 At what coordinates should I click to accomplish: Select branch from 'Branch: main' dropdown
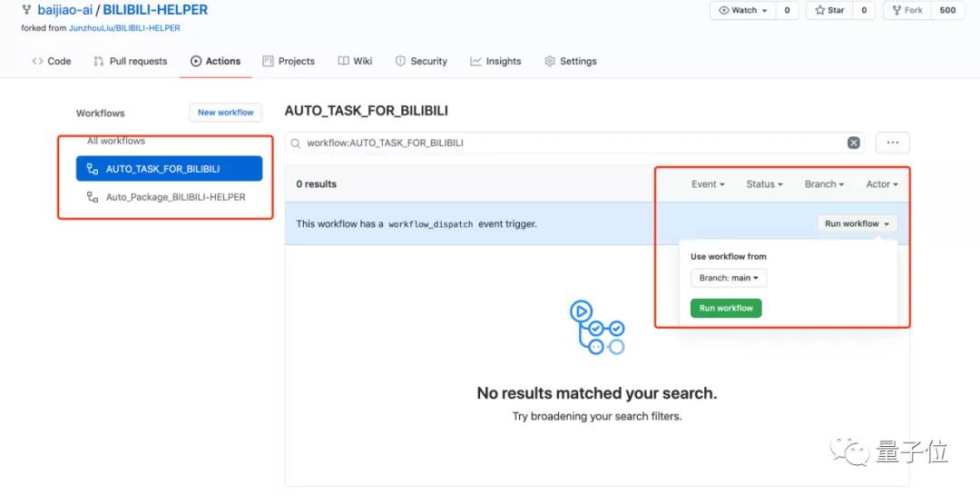[x=729, y=278]
